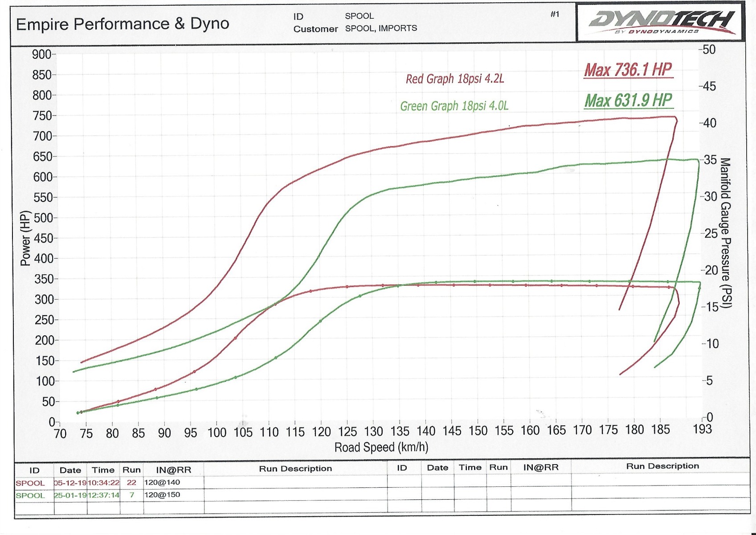Viewport: 756px width, 535px height.
Task: Select the 25-01-19 date cell
Action: (x=70, y=495)
